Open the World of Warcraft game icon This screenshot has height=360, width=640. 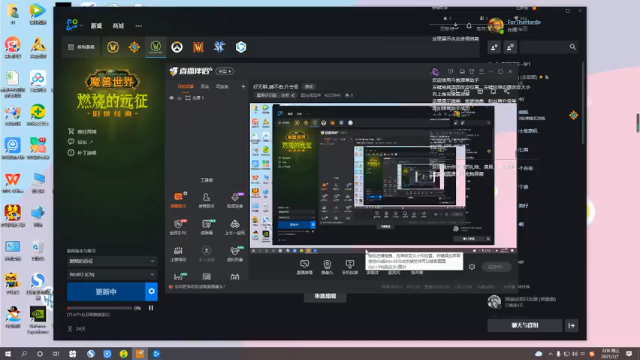pos(113,47)
